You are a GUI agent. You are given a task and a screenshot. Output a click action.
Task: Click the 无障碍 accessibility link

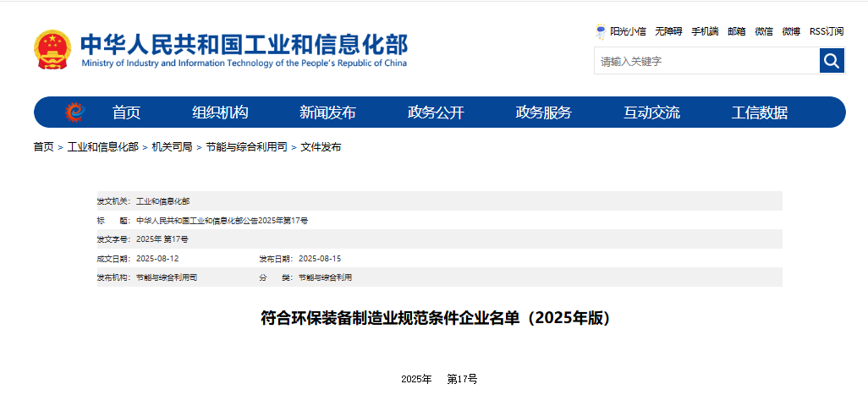click(x=668, y=31)
